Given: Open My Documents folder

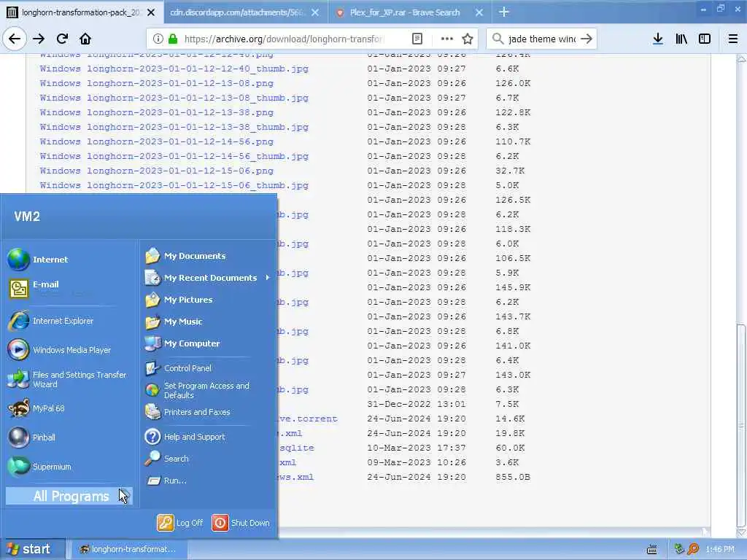Looking at the screenshot, I should 186,256.
